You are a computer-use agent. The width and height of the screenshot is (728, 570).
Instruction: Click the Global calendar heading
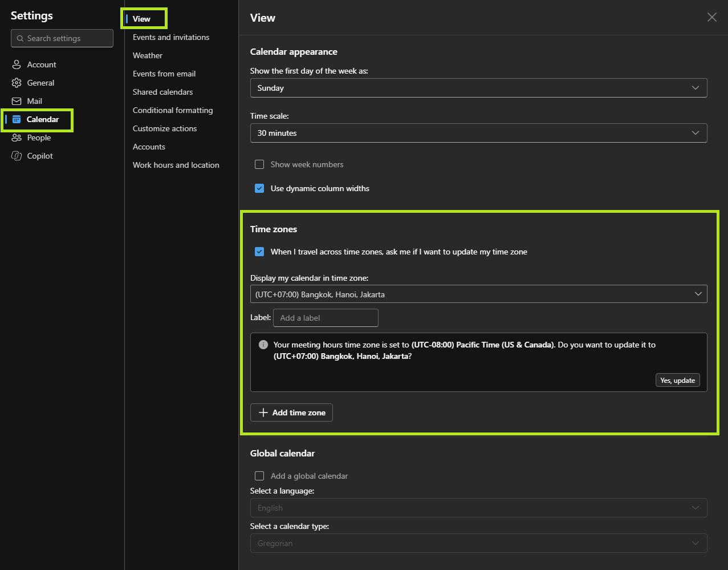tap(282, 454)
